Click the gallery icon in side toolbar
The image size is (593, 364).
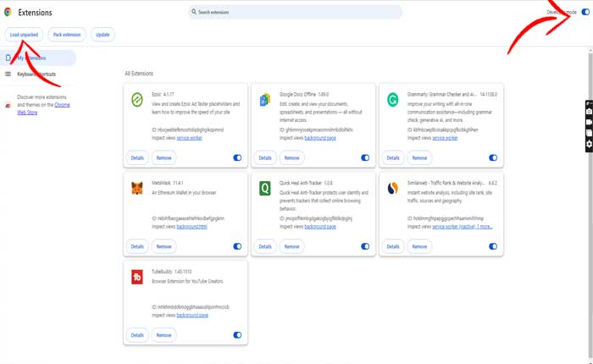(x=590, y=133)
